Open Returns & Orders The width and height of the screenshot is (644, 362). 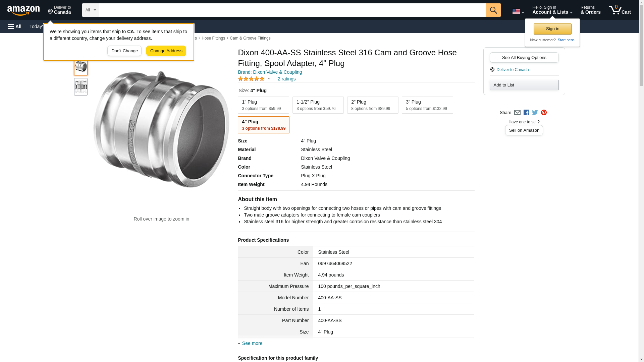coord(590,10)
